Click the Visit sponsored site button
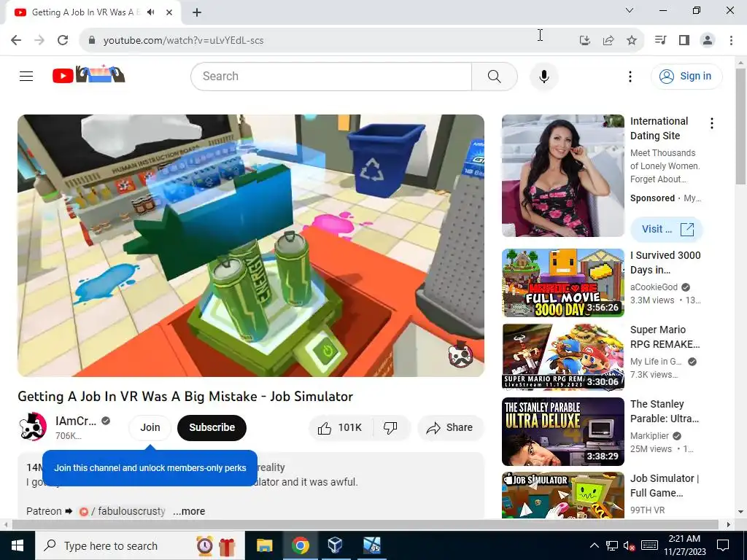The image size is (747, 560). [667, 229]
